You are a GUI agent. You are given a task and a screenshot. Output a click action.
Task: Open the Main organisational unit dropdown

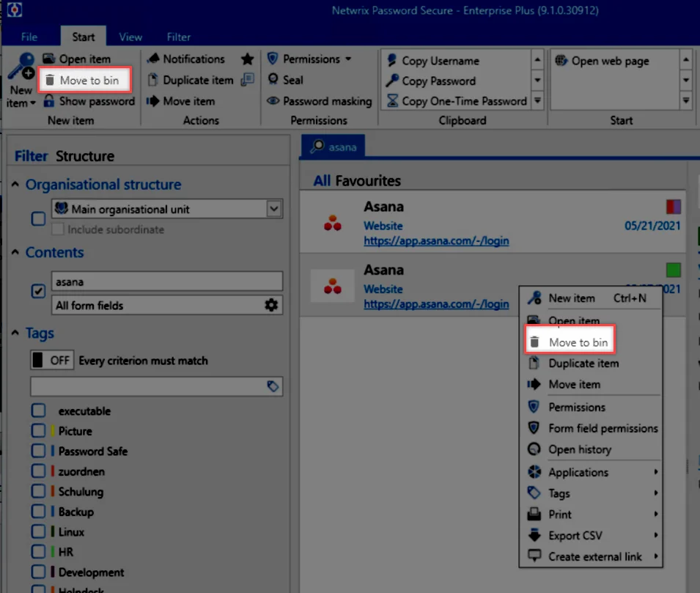click(273, 208)
